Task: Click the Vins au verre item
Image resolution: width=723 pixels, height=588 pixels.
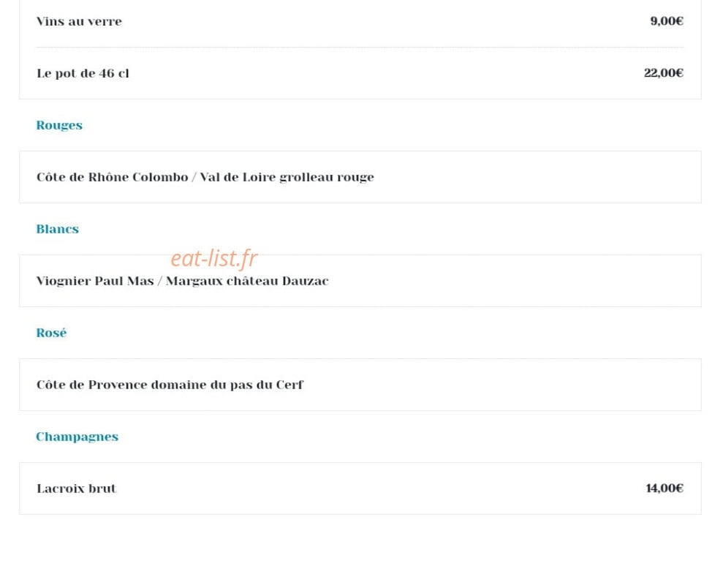Action: coord(79,21)
